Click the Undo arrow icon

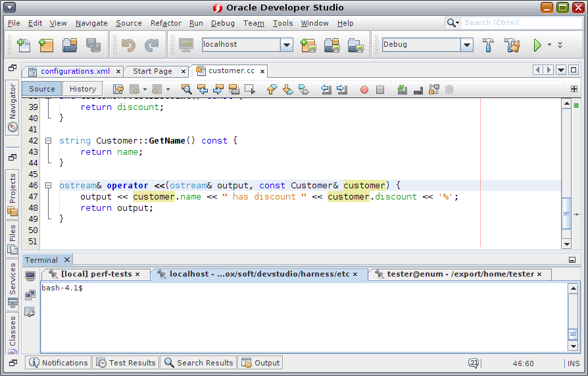128,45
